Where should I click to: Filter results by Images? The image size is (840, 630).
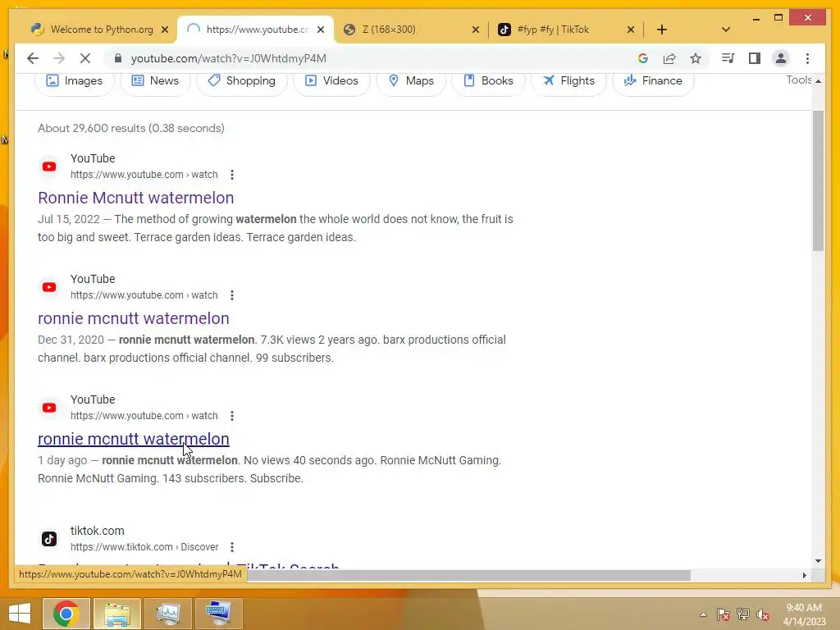click(x=75, y=81)
